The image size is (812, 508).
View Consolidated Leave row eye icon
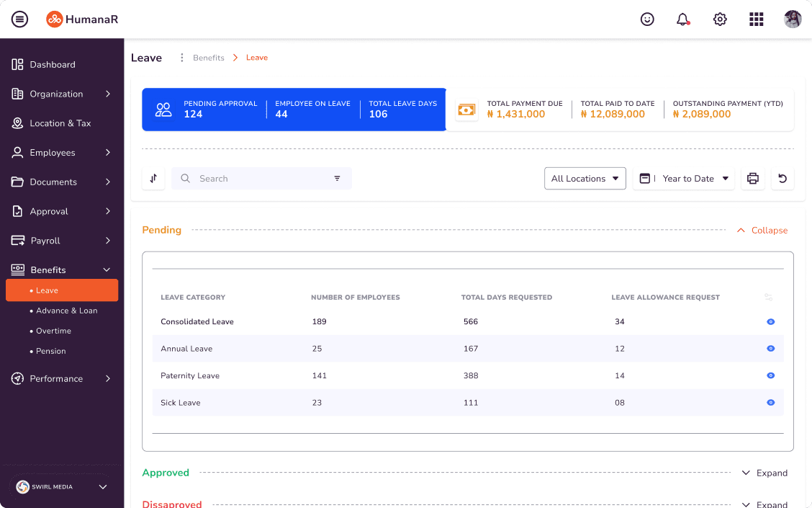pos(770,321)
